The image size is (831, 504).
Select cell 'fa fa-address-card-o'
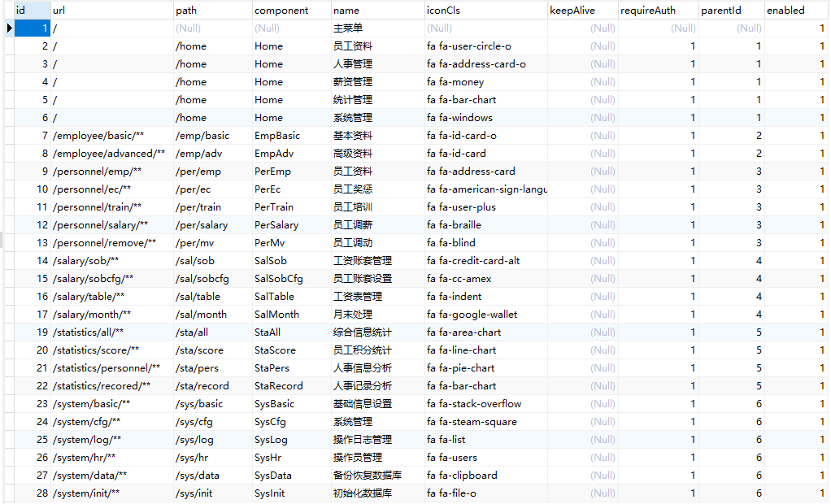click(486, 64)
